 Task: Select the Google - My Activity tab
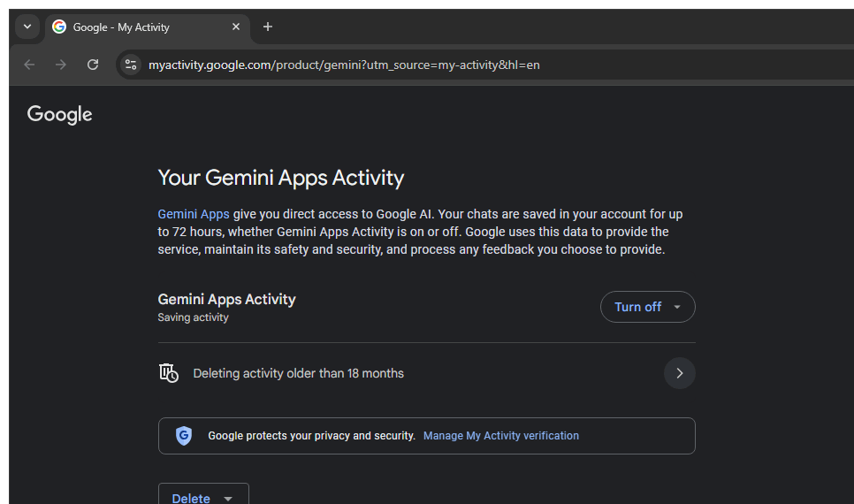[147, 27]
